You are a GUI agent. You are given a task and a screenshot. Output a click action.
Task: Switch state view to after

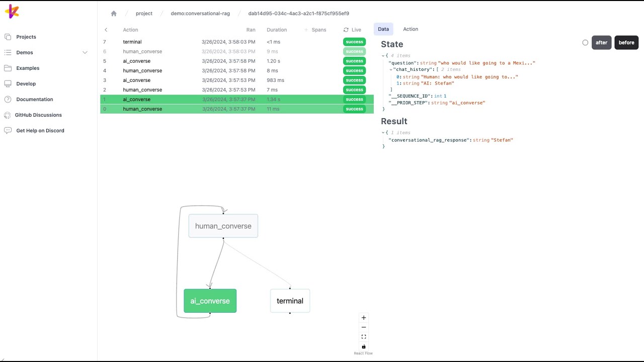click(601, 42)
